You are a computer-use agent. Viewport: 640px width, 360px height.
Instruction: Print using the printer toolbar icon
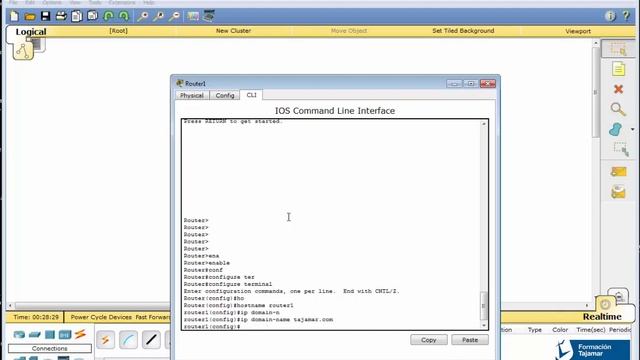point(61,16)
